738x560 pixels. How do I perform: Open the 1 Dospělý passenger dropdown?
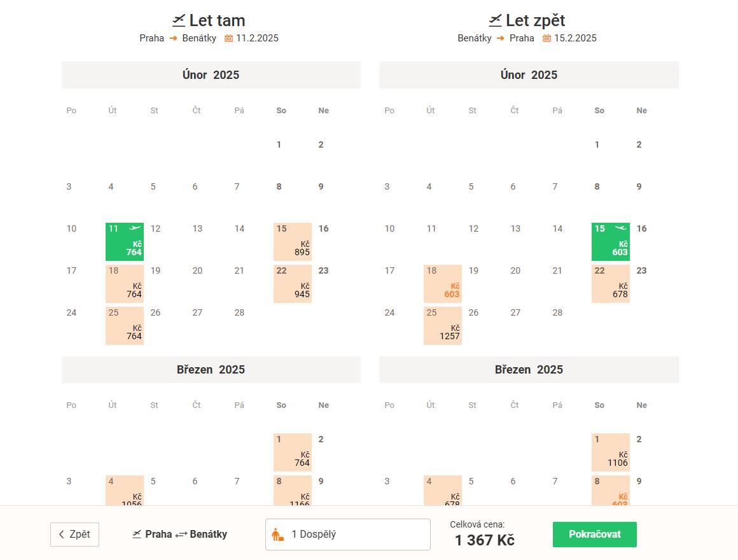347,535
